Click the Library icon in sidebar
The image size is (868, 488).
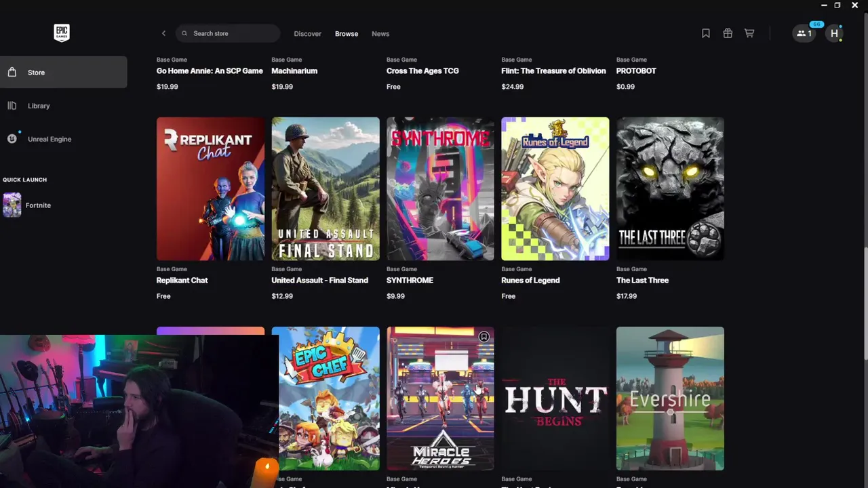12,105
